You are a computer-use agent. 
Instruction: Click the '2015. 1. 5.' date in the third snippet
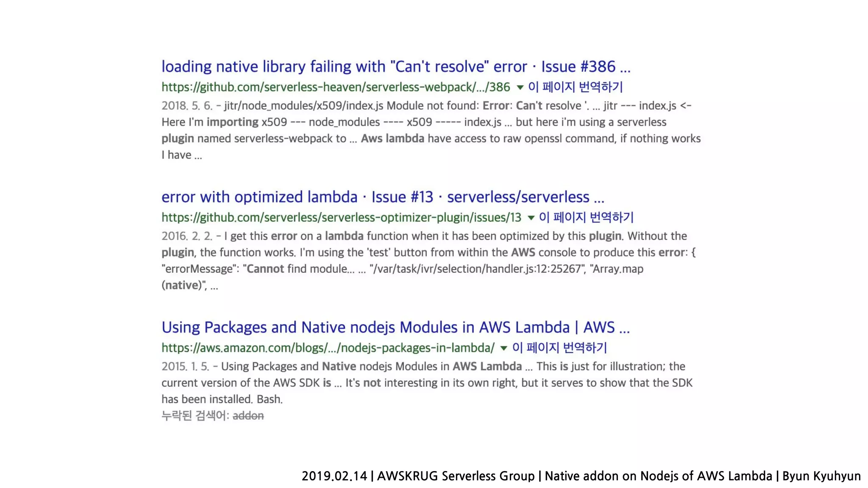coord(185,366)
